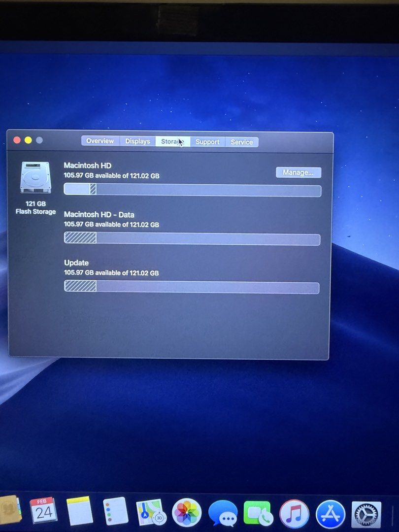399x532 pixels.
Task: Open the Notes app in Dock
Action: [x=79, y=511]
